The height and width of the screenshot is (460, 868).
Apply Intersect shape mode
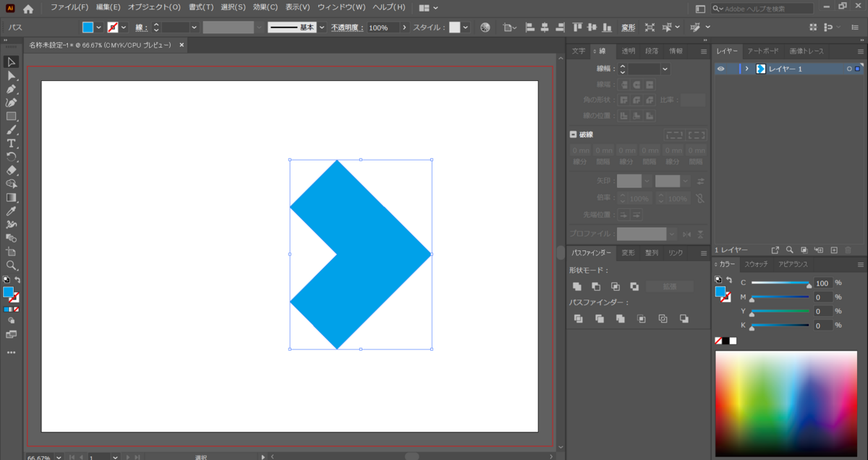pyautogui.click(x=615, y=286)
